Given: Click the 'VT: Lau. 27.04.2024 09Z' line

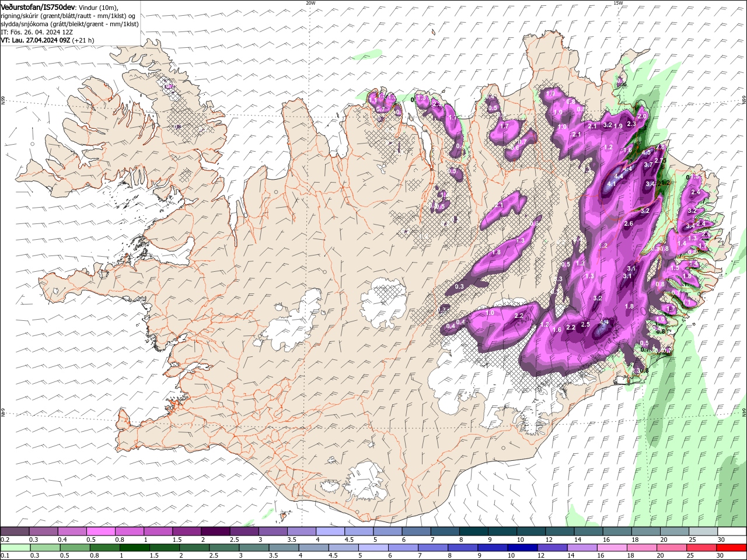Looking at the screenshot, I should pos(36,40).
